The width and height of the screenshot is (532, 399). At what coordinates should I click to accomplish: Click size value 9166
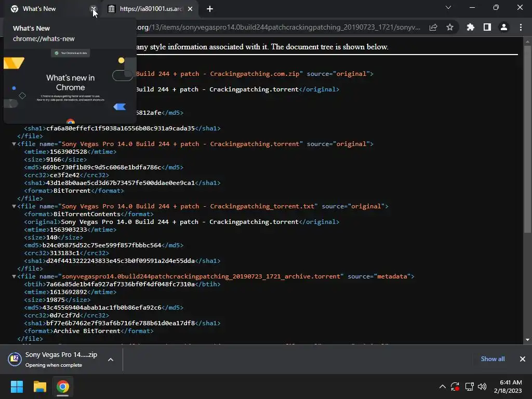[x=54, y=159]
